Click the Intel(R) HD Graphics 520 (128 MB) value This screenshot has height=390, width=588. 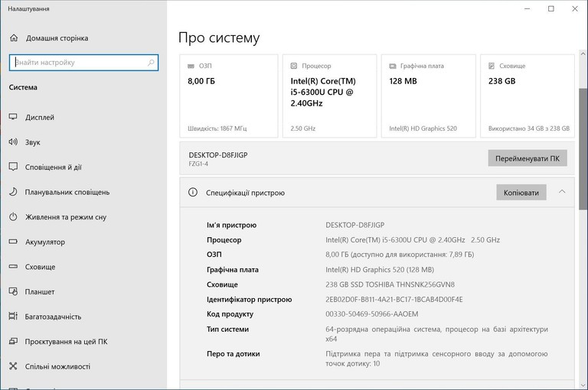pos(380,270)
